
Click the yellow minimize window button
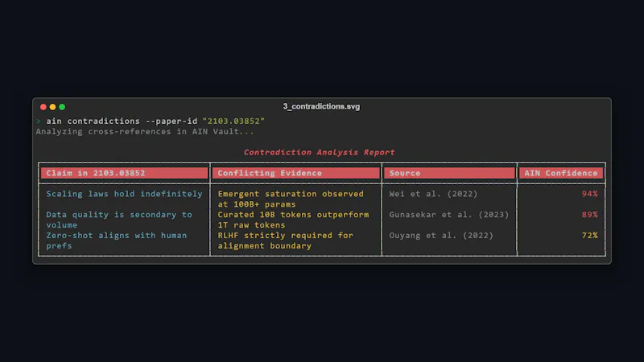click(x=52, y=107)
